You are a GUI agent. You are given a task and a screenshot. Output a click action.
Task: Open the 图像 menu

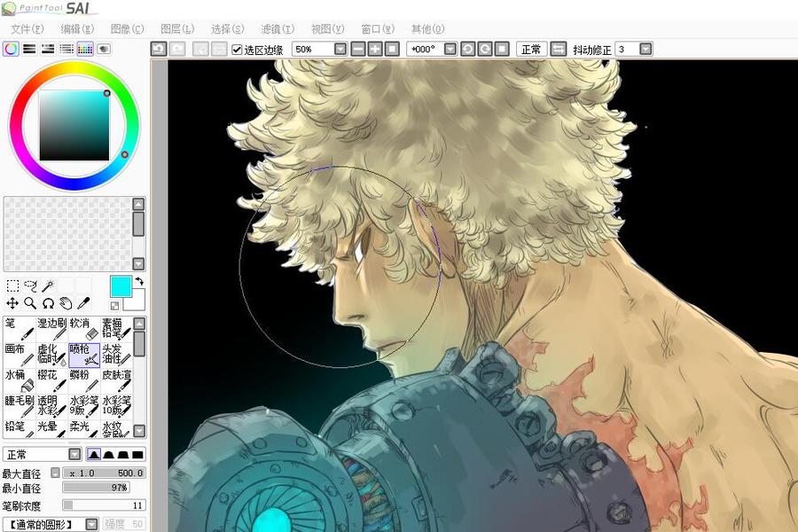point(127,29)
